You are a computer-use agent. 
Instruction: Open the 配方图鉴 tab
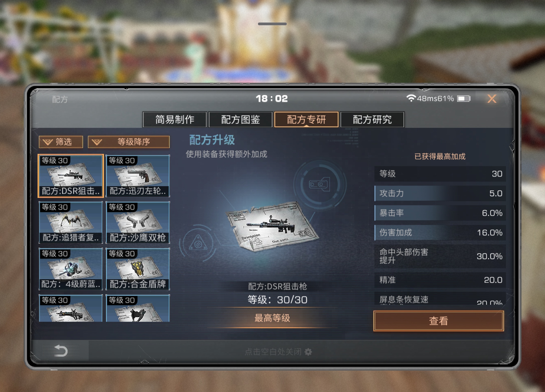[x=240, y=120]
